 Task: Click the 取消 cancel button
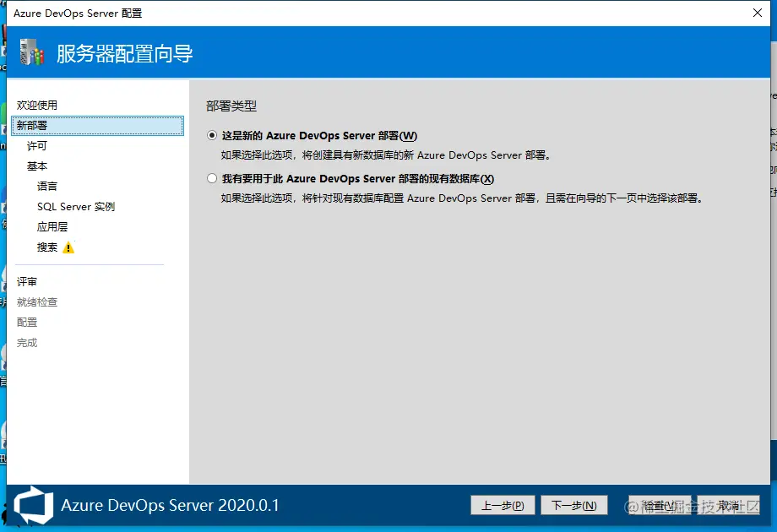[728, 505]
